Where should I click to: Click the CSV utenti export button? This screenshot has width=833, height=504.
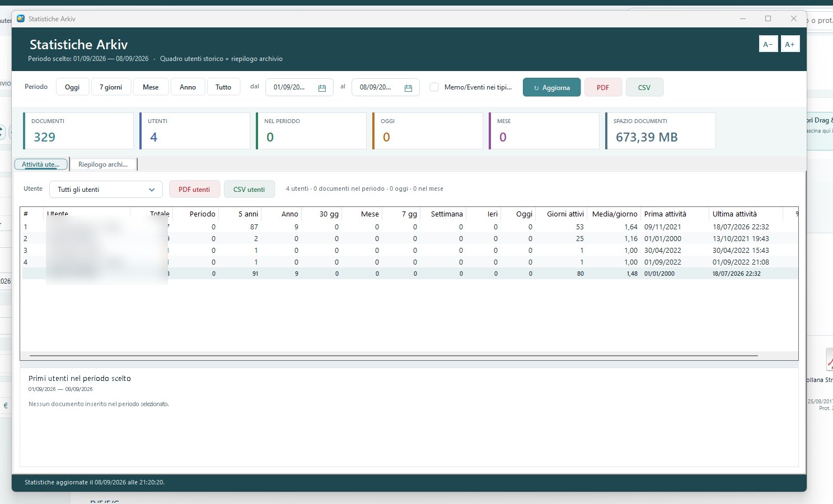click(x=249, y=190)
